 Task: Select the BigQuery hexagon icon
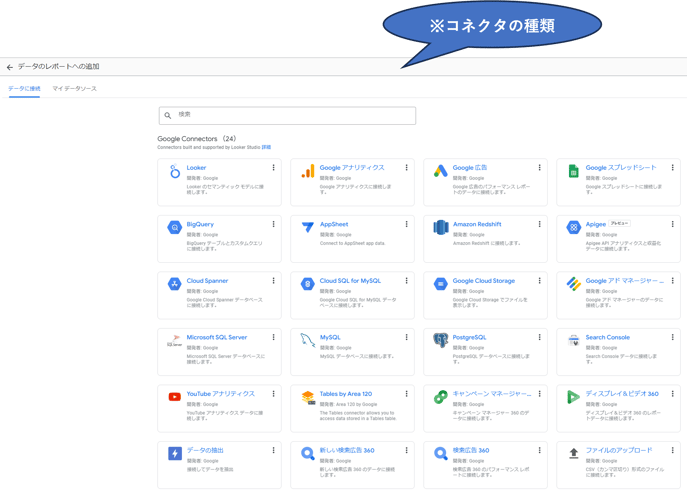[175, 227]
